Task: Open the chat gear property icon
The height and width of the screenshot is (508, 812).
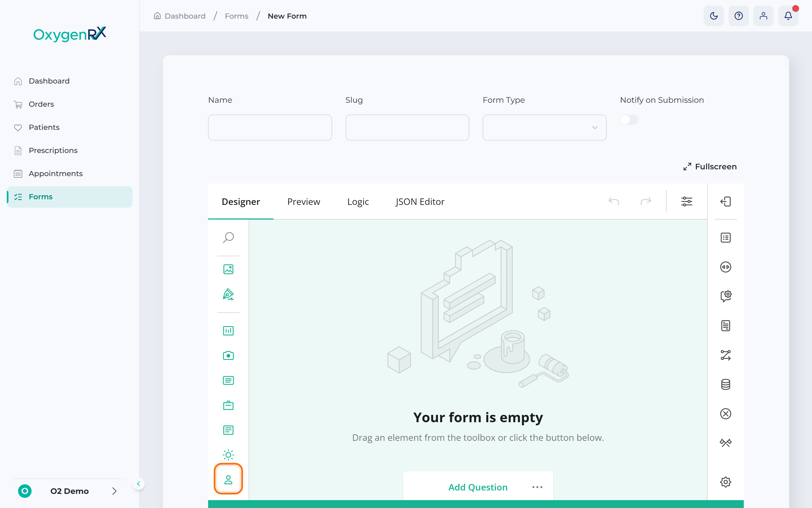Action: 725,296
